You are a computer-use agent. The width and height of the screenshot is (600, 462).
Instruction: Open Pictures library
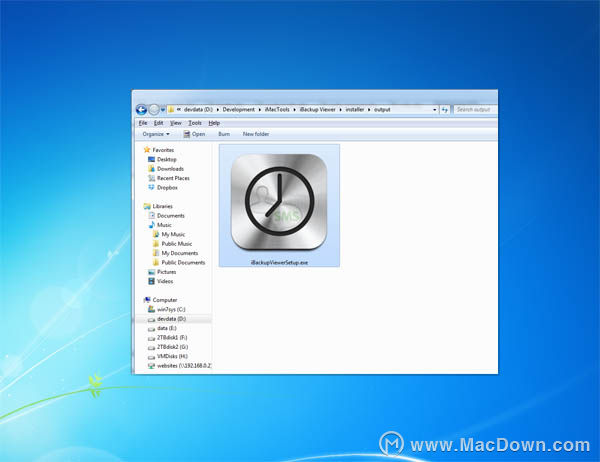(166, 272)
